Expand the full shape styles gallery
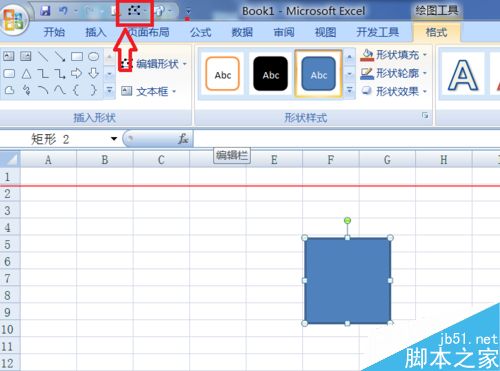Screen dimensions: 500x371 (349, 90)
